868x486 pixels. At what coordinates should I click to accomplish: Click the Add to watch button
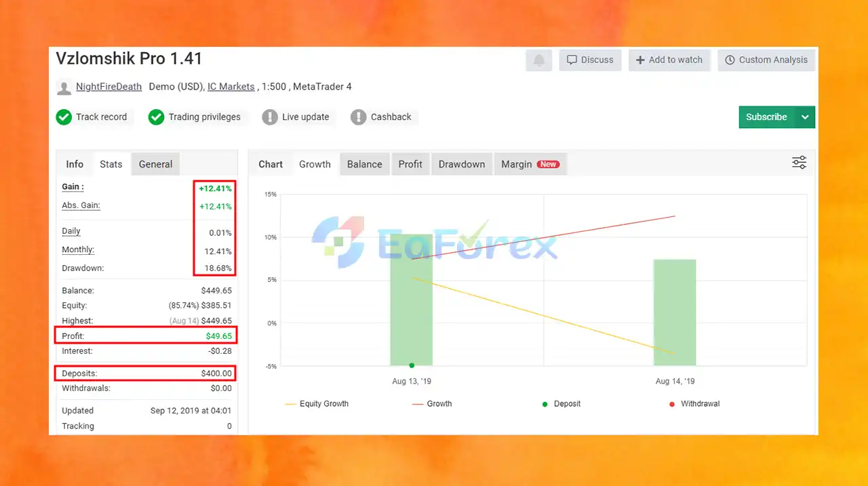[669, 60]
